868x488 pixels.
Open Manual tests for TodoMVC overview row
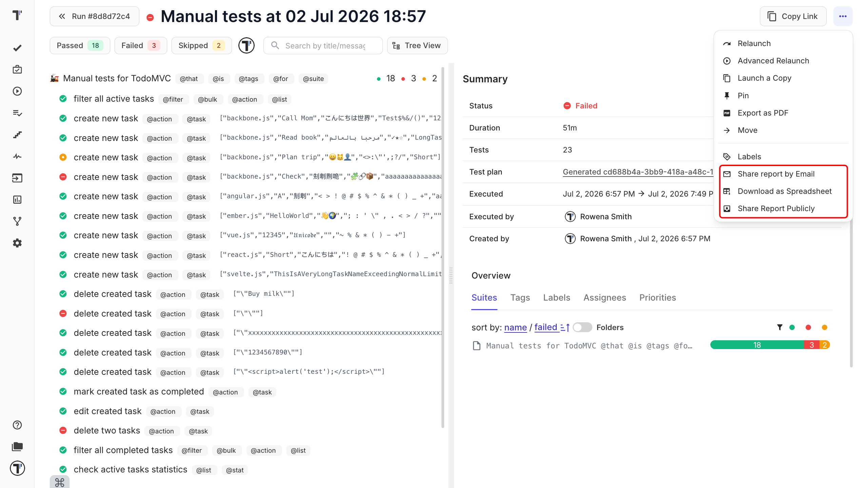pos(589,346)
